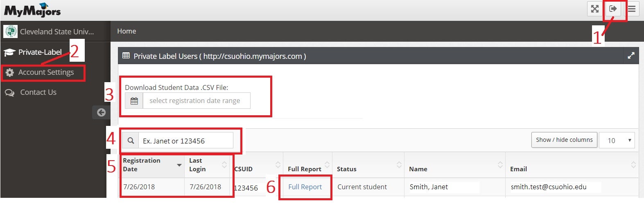644x206 pixels.
Task: Click registration date cell 7/26/2018
Action: 139,187
